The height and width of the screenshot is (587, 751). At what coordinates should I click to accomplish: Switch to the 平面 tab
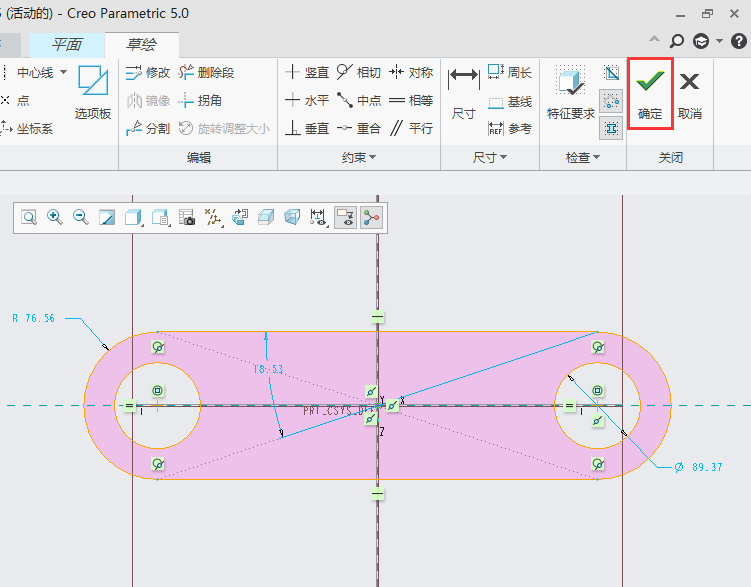pos(66,45)
